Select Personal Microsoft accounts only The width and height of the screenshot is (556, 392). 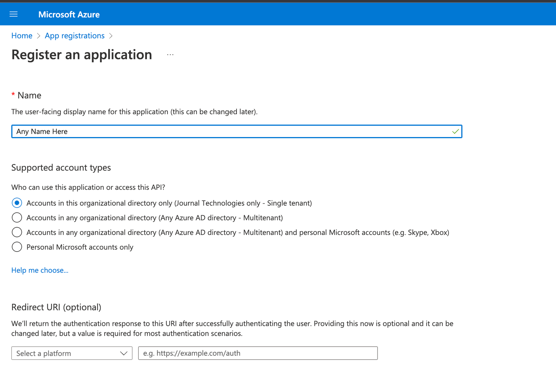(17, 247)
